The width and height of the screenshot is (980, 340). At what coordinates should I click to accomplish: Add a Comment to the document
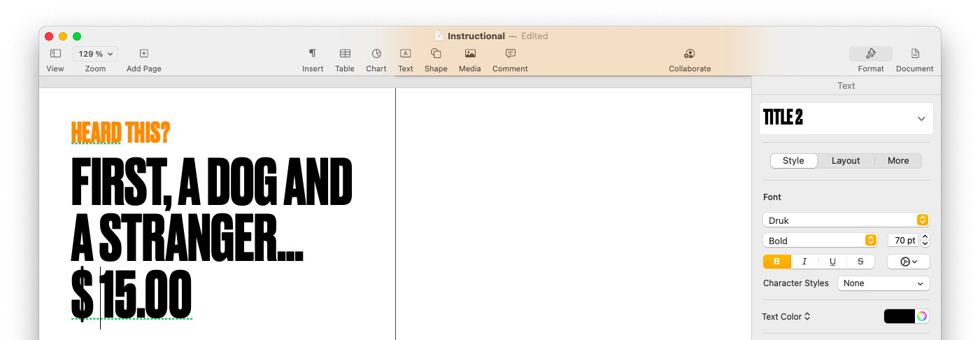tap(511, 54)
